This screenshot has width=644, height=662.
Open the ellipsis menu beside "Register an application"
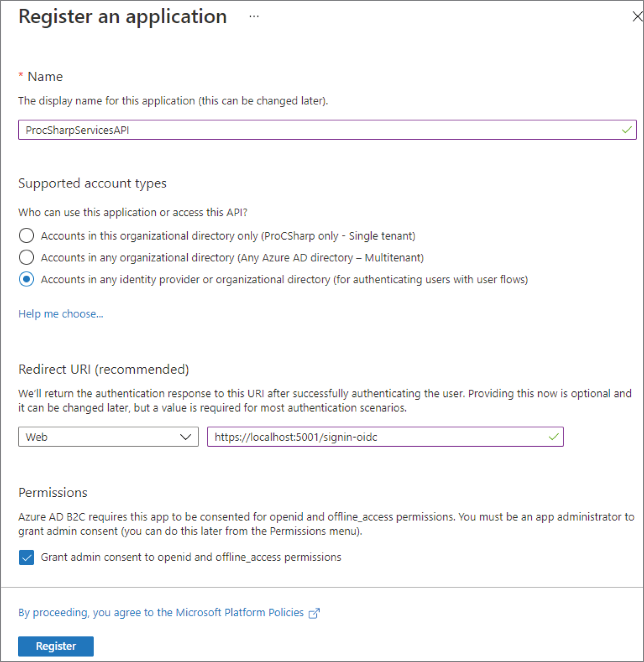[x=254, y=16]
